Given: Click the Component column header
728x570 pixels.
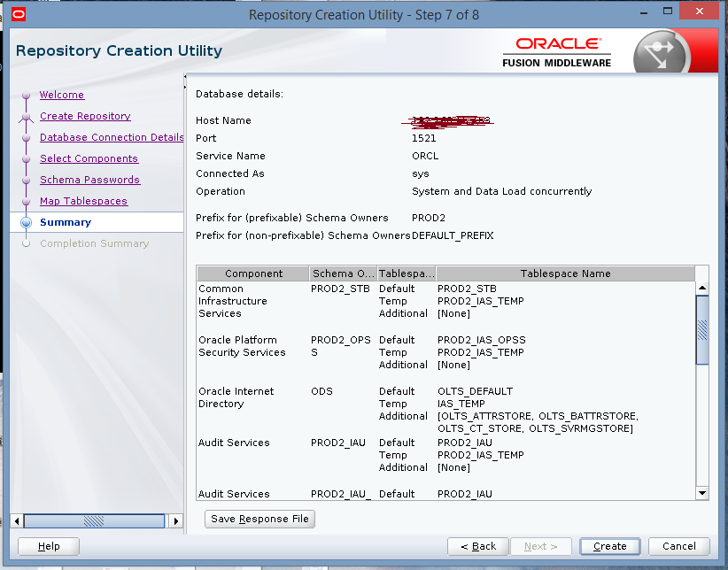Looking at the screenshot, I should point(253,273).
